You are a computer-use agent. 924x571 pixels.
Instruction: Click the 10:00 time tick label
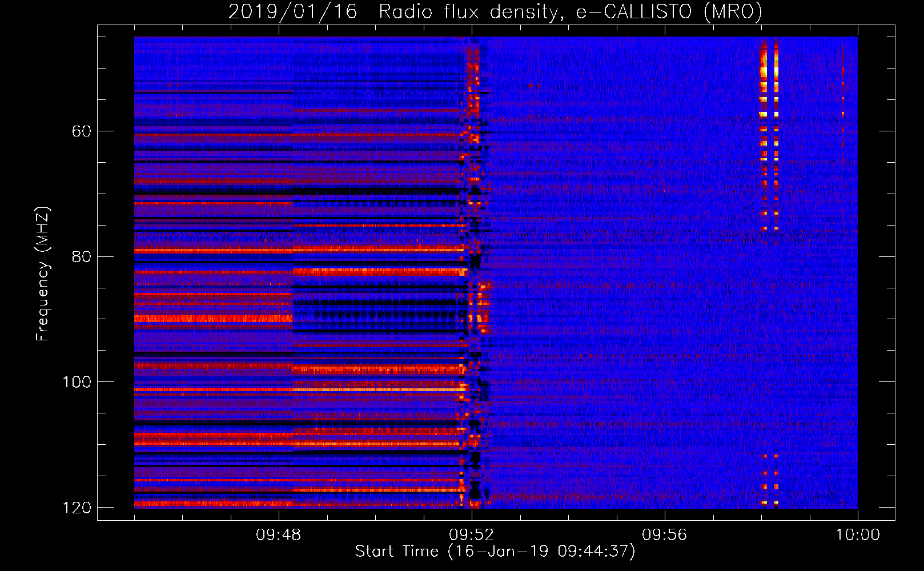[858, 535]
